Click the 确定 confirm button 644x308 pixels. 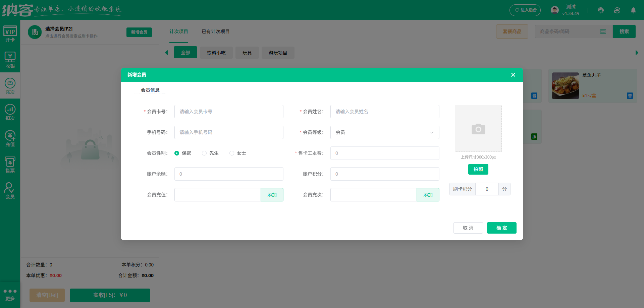pos(501,228)
